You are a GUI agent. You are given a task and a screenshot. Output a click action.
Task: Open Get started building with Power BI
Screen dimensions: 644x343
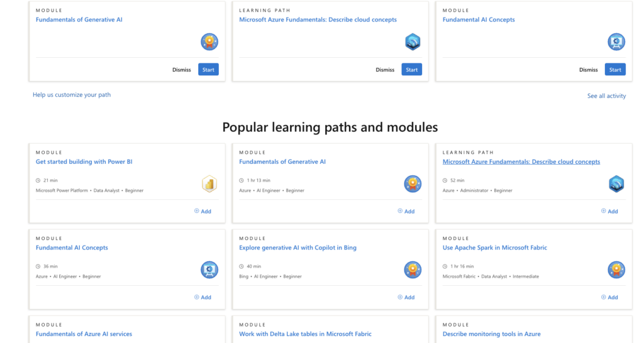coord(84,161)
